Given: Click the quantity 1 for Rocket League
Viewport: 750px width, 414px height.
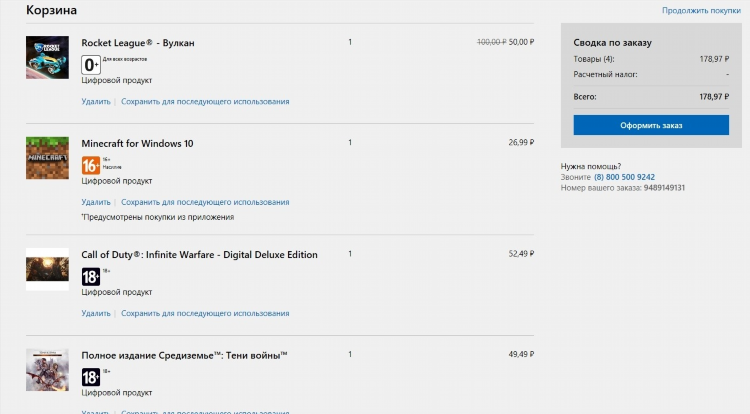Looking at the screenshot, I should click(350, 42).
